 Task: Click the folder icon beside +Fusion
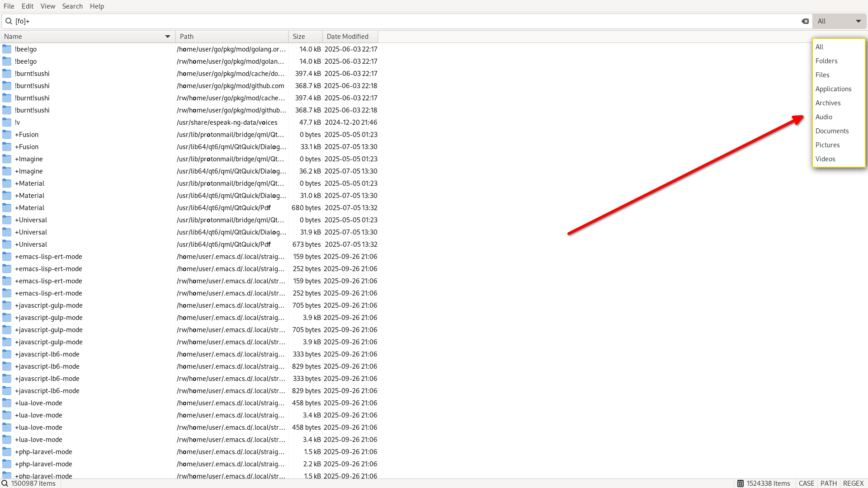click(x=7, y=134)
